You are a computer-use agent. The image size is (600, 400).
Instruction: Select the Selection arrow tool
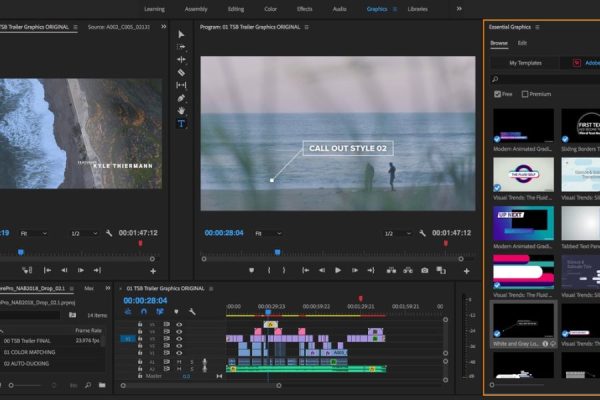pos(181,34)
